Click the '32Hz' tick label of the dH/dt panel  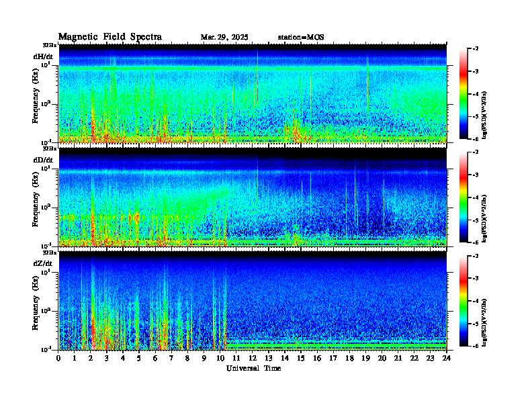(x=50, y=45)
